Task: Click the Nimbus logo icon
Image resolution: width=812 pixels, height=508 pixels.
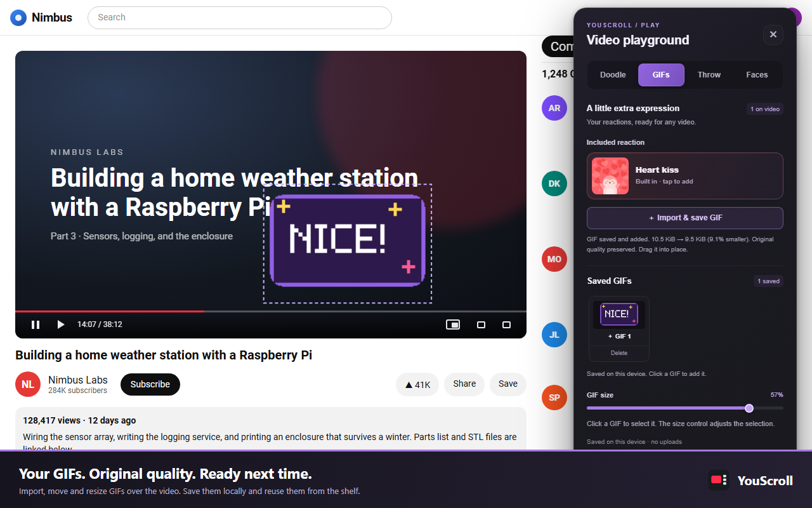Action: click(x=18, y=18)
